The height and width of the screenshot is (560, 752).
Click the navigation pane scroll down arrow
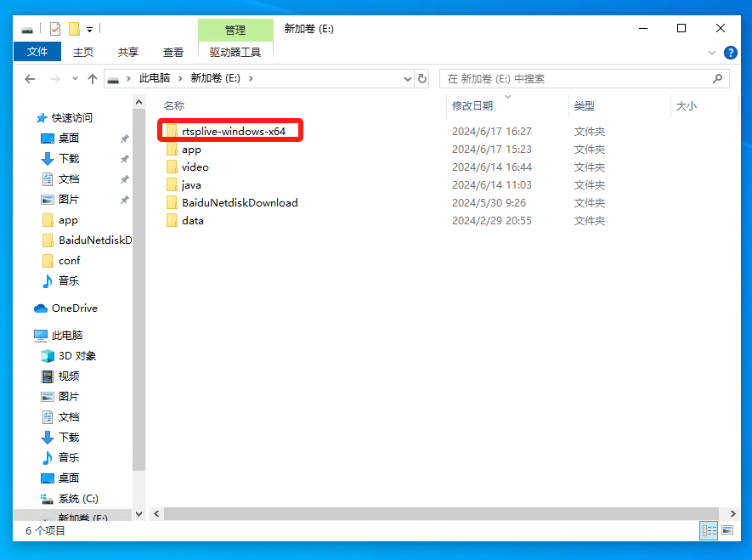pos(139,514)
